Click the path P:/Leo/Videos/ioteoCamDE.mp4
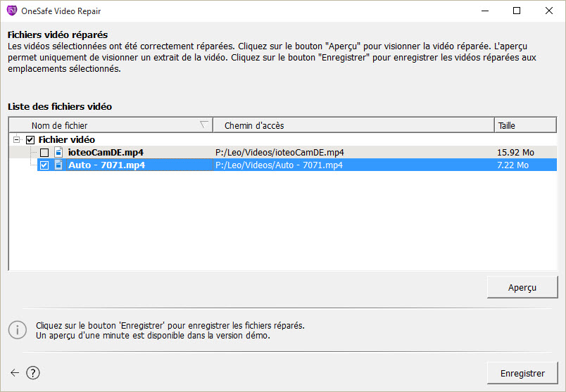 point(279,152)
